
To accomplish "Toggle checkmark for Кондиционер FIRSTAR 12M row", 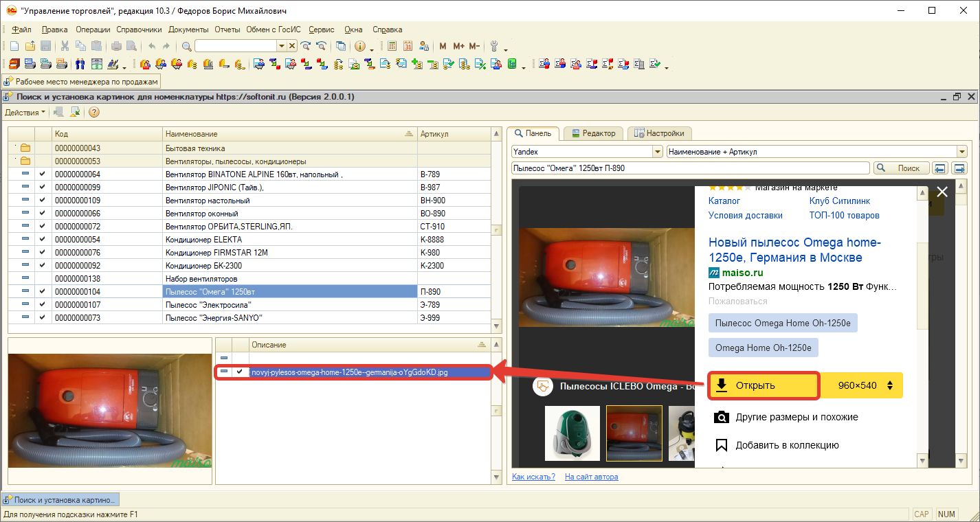I will tap(43, 253).
